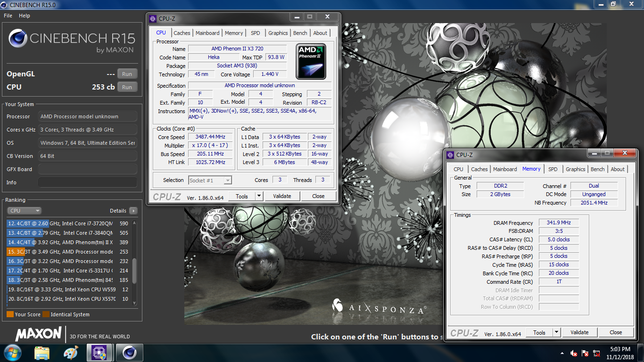Open Tools dropdown arrow in Memory CPU-Z window
Screen dimensions: 644x362
556,332
